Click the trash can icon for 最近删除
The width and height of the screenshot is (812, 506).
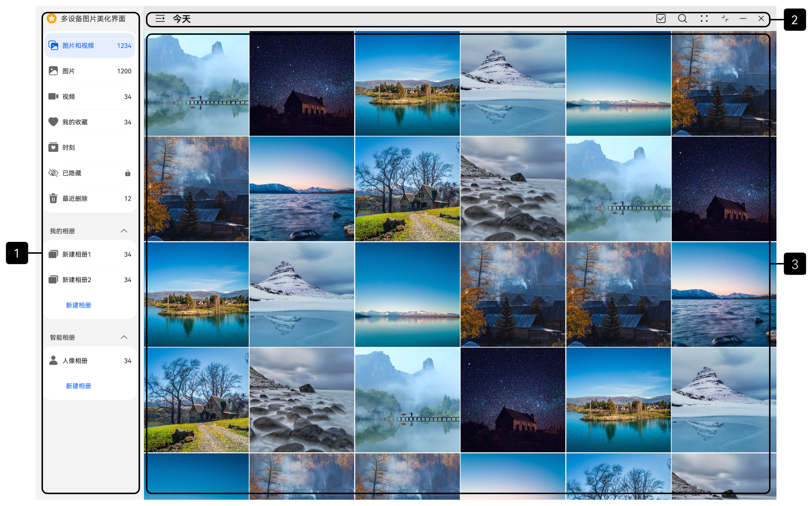[53, 199]
